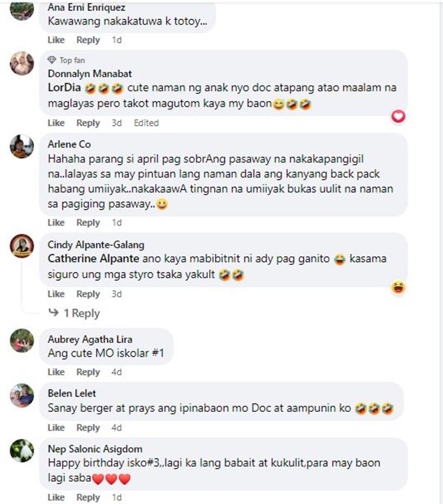View edit history via Edited label
The width and height of the screenshot is (443, 504).
coord(146,123)
